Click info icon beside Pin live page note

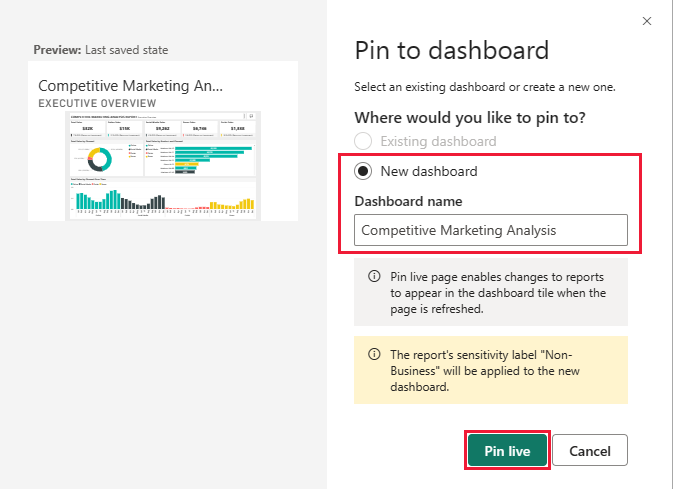point(374,276)
